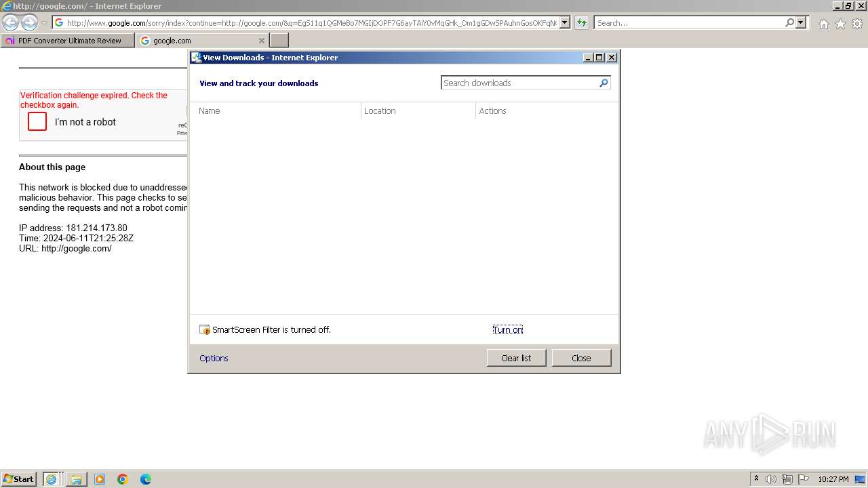Open File Explorer from the taskbar

(77, 479)
